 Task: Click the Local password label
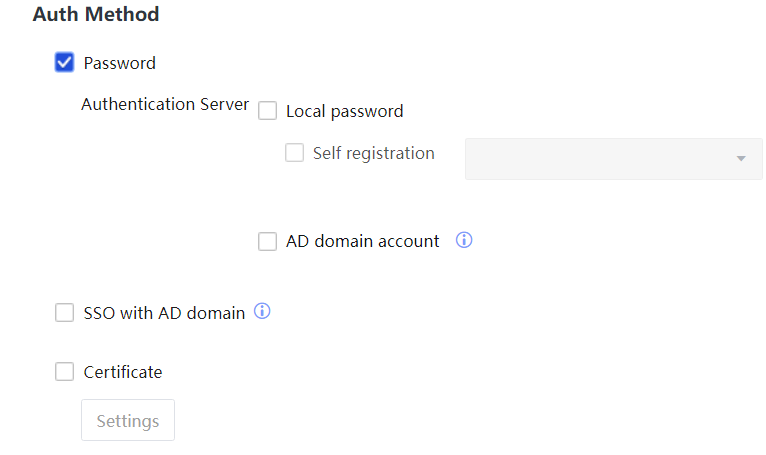pos(344,111)
